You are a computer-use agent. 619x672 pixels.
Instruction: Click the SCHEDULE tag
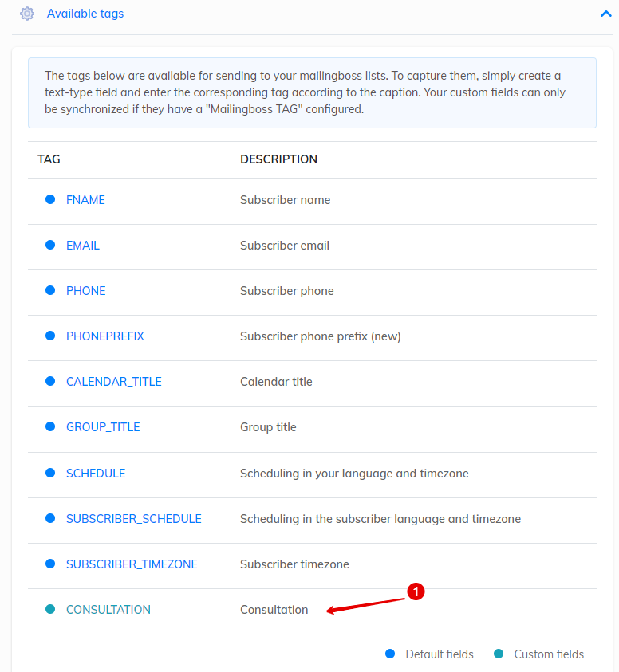pyautogui.click(x=96, y=474)
